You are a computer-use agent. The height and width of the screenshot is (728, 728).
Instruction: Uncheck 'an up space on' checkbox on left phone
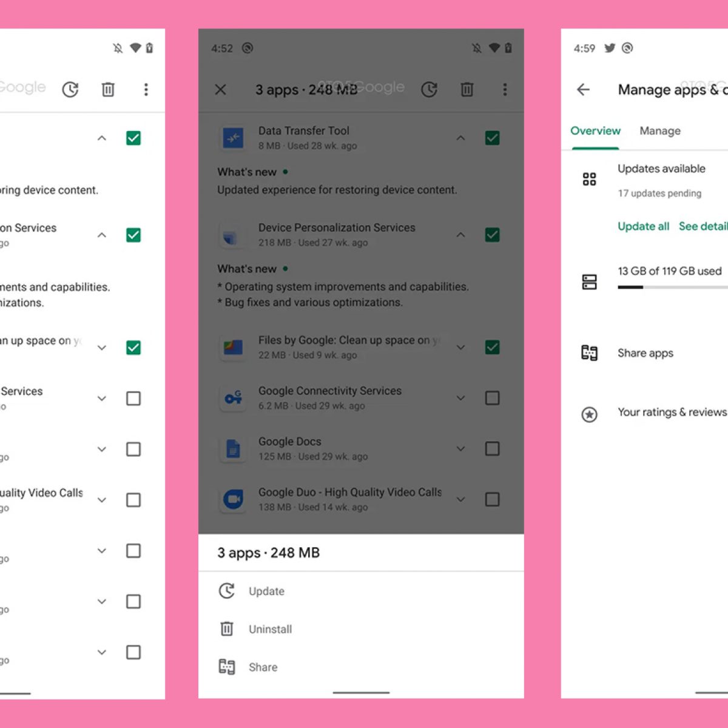pos(133,348)
